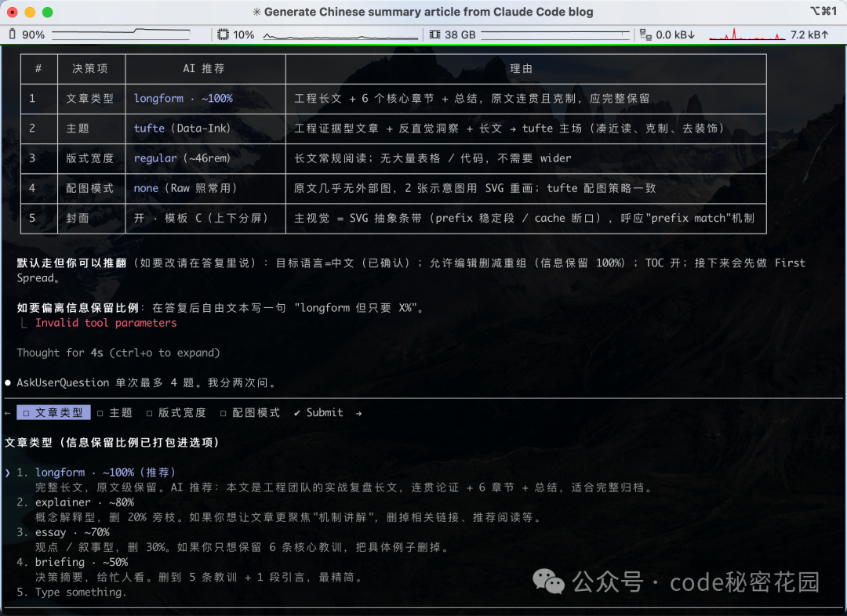The height and width of the screenshot is (616, 847).
Task: Click the network activity icon
Action: coord(645,34)
